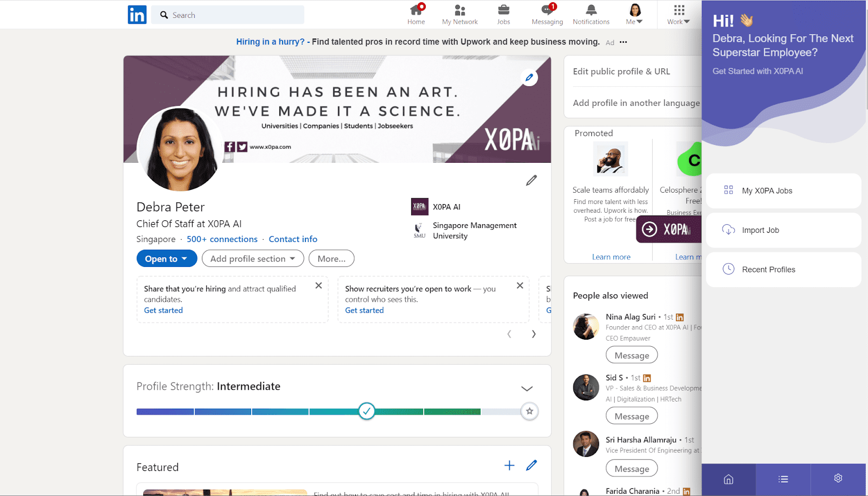Open Debra Peter's profile photo
The height and width of the screenshot is (496, 868).
click(180, 149)
